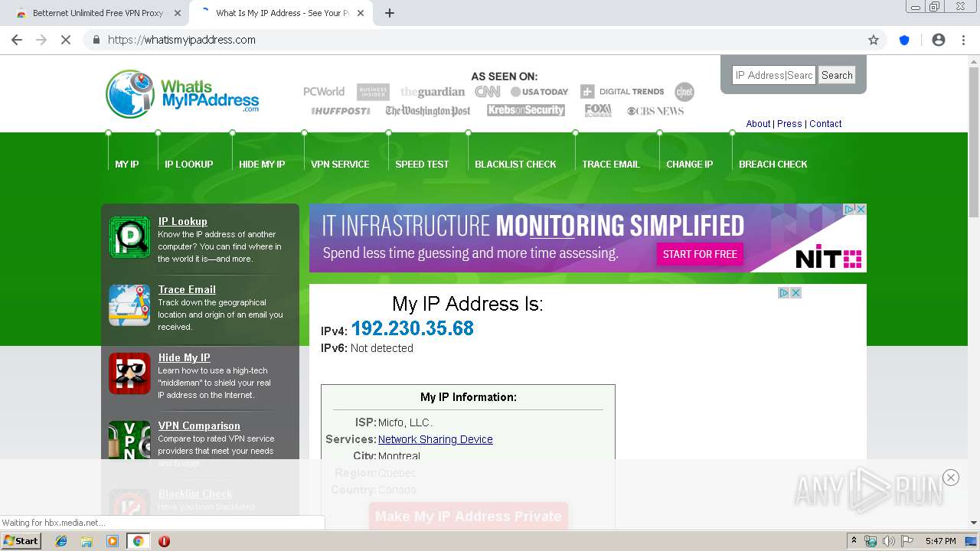Viewport: 980px width, 551px height.
Task: Open the Windows Start menu
Action: [21, 541]
